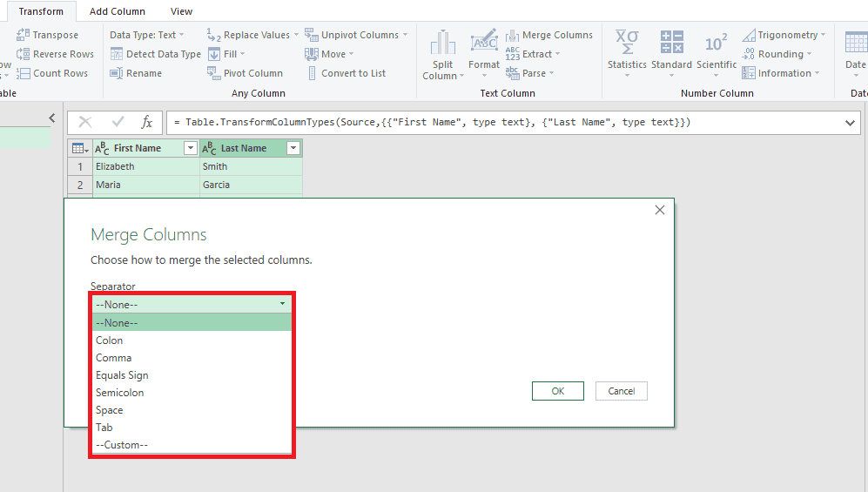Click the Replace Values icon

(x=213, y=35)
